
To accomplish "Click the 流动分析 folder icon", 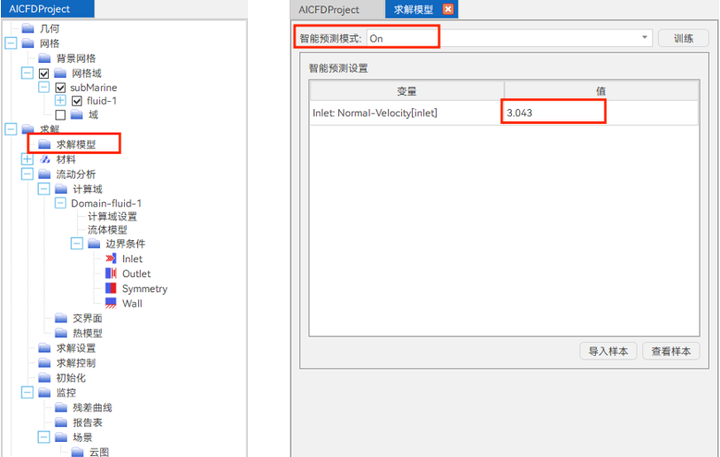I will 45,174.
